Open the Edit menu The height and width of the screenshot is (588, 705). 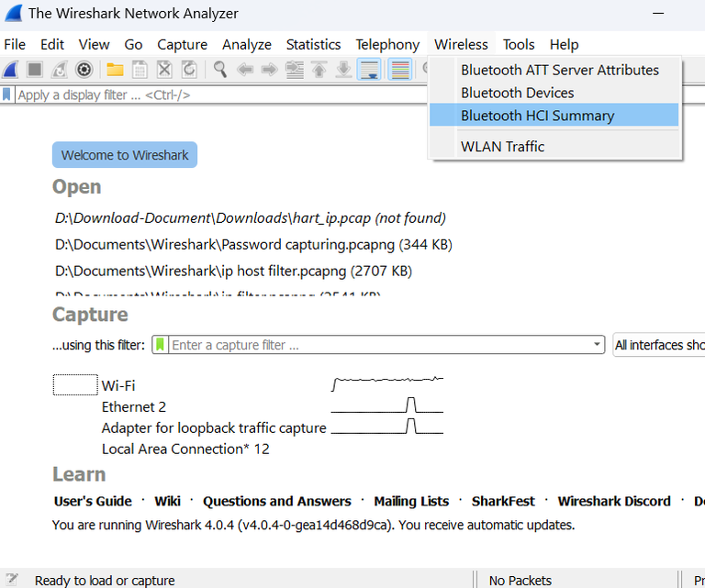52,44
